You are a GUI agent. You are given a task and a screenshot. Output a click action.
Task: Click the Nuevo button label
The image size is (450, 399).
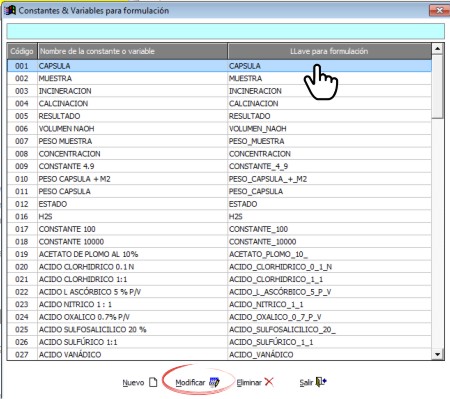coord(133,382)
